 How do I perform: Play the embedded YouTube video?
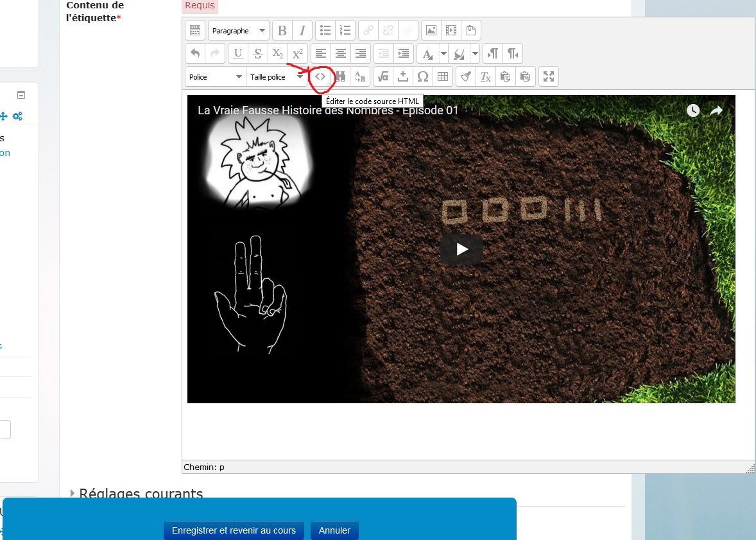point(461,249)
